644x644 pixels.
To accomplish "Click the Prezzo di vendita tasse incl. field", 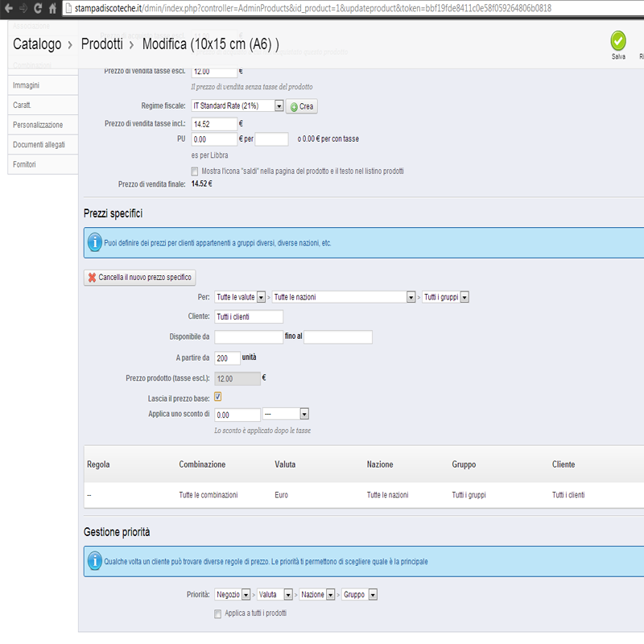I will pos(214,124).
